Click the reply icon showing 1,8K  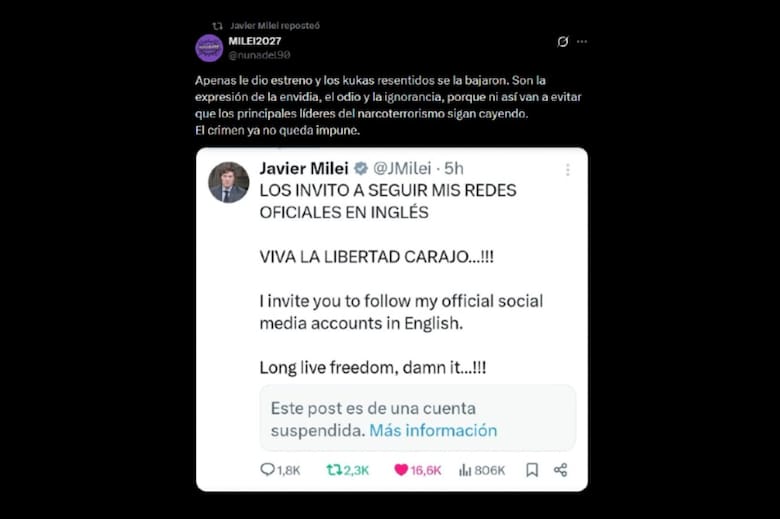[x=268, y=469]
